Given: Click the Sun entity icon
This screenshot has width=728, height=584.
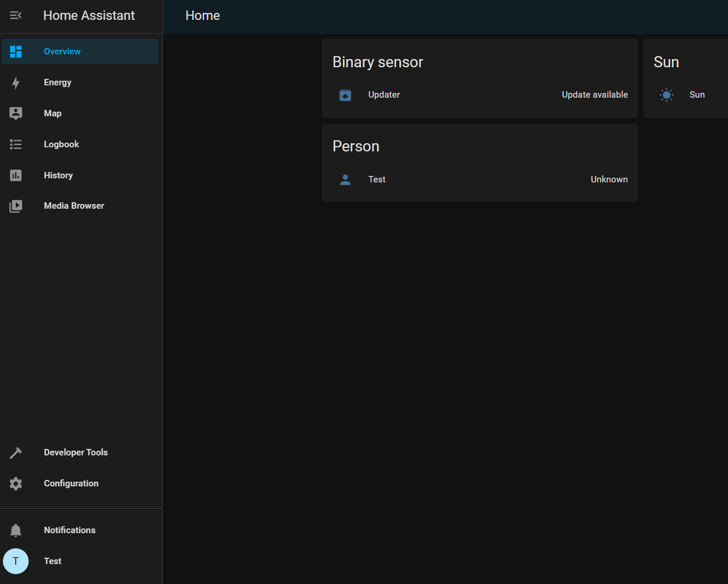Looking at the screenshot, I should [x=666, y=94].
